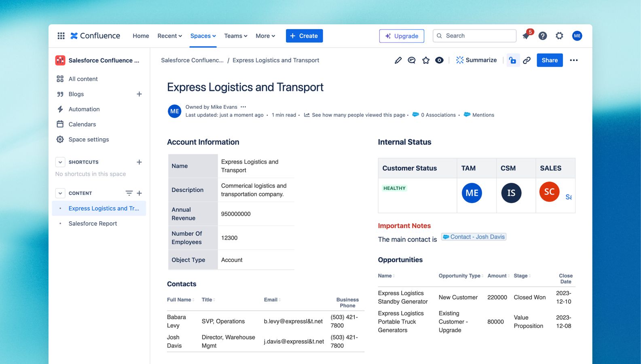The width and height of the screenshot is (641, 364).
Task: Sort opportunities by Stage column
Action: [x=522, y=276]
